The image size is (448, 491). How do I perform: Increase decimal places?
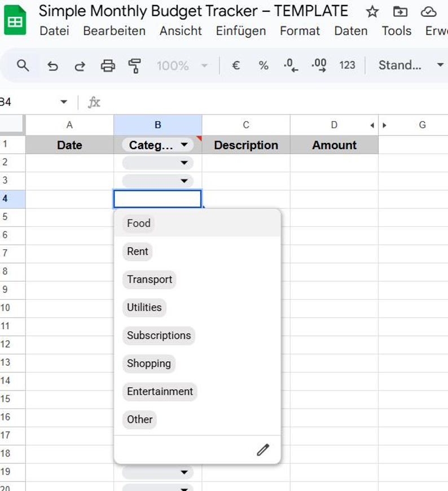click(x=319, y=65)
